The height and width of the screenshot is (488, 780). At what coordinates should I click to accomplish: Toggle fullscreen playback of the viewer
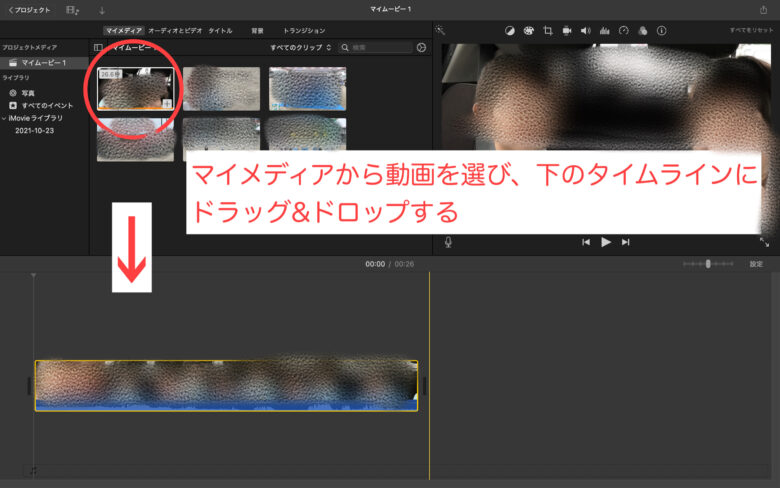pyautogui.click(x=764, y=241)
